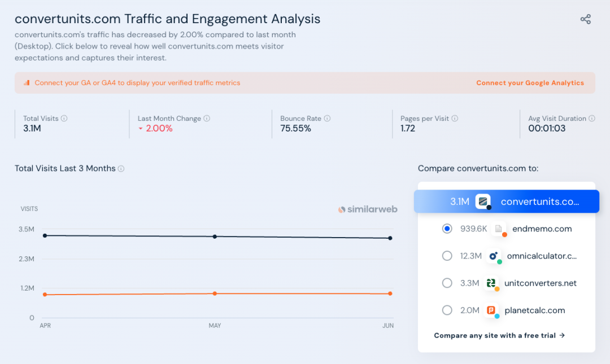This screenshot has width=610, height=364.
Task: Click info icon next to Last Month Change
Action: (x=207, y=119)
